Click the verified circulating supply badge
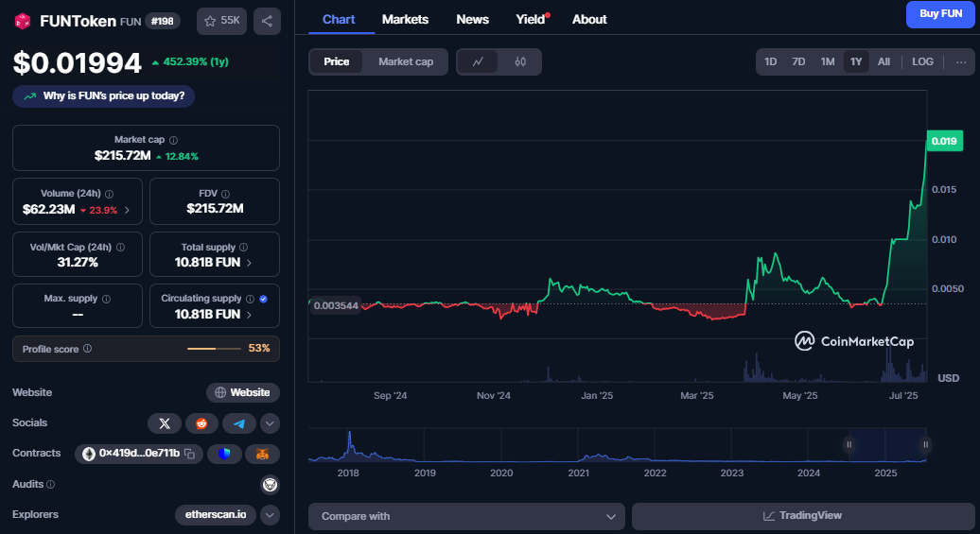Image resolution: width=980 pixels, height=534 pixels. tap(264, 299)
